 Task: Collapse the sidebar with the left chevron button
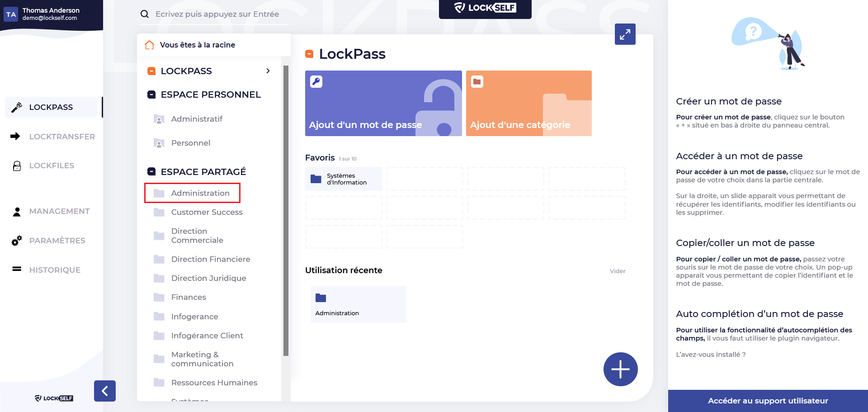pos(105,391)
